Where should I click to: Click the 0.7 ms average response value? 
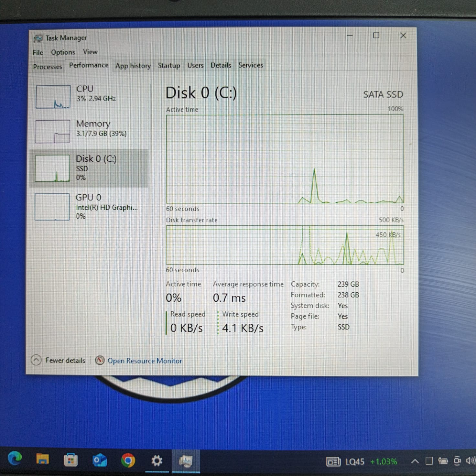[x=229, y=298]
